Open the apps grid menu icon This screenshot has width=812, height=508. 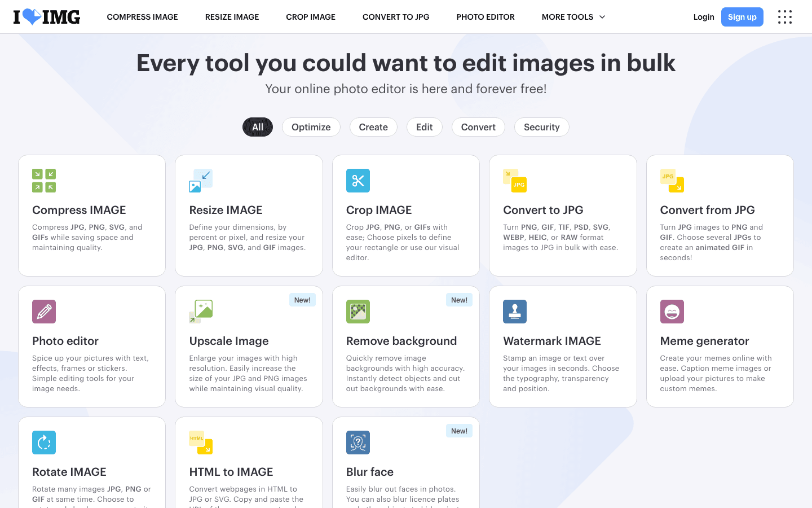click(x=784, y=17)
